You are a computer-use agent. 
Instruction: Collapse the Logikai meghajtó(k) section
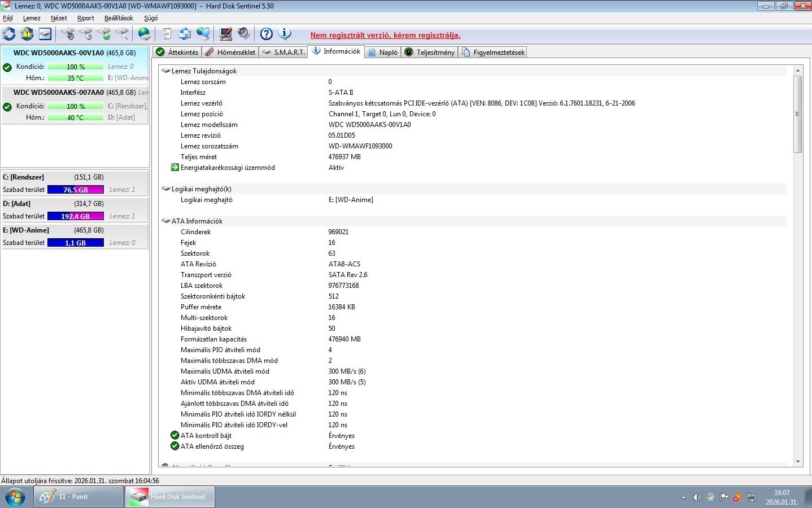point(166,189)
